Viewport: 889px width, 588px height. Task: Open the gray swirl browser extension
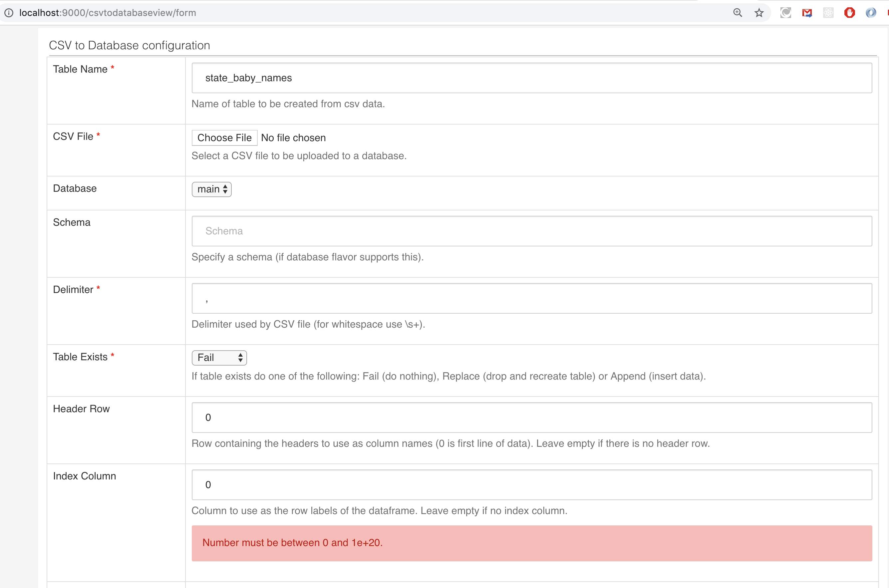[785, 13]
